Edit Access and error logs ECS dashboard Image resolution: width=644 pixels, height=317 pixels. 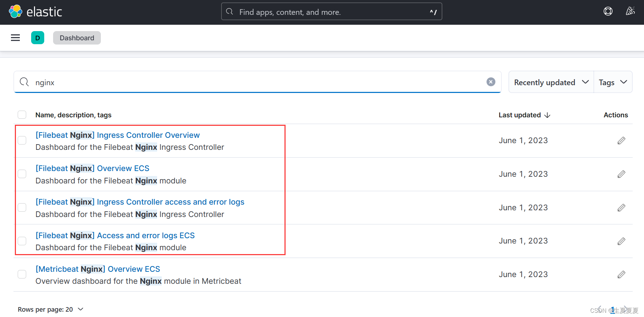point(621,241)
